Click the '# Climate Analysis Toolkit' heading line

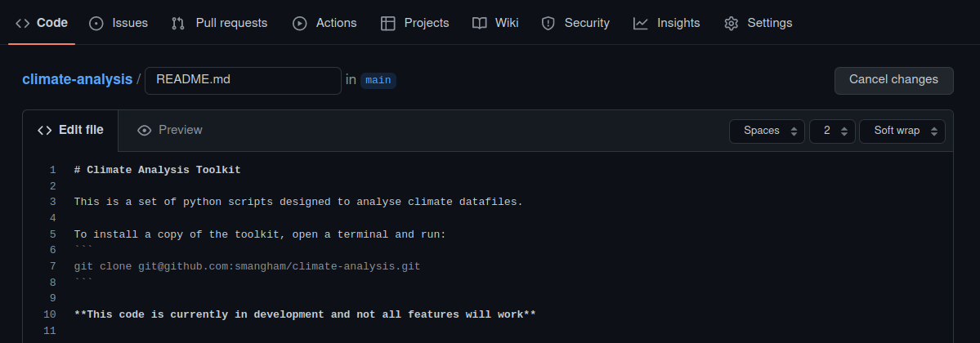click(157, 170)
